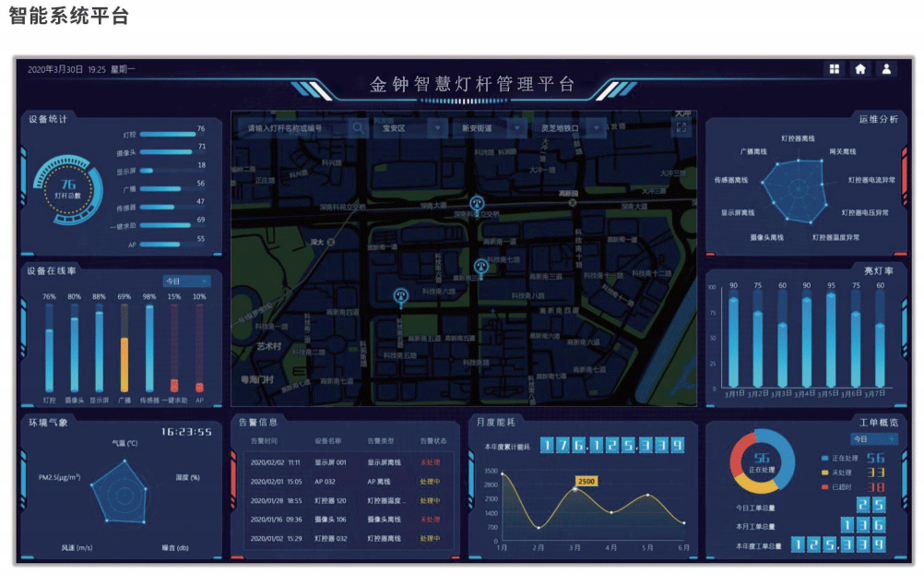Select lamp pole marker near 科技南七路
Image resolution: width=924 pixels, height=574 pixels.
480,268
